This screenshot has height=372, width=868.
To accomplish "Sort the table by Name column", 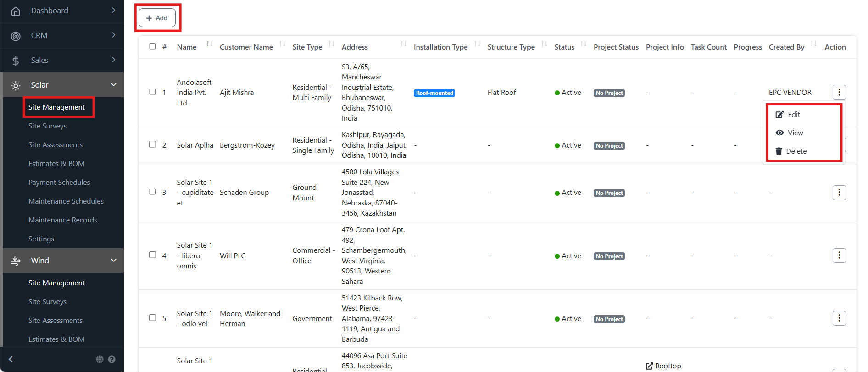I will coord(209,44).
